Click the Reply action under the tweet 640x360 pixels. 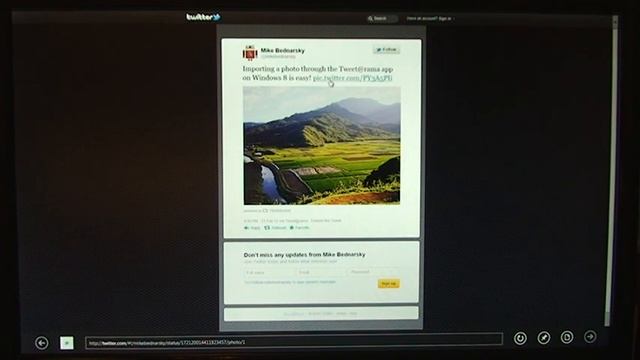click(252, 228)
